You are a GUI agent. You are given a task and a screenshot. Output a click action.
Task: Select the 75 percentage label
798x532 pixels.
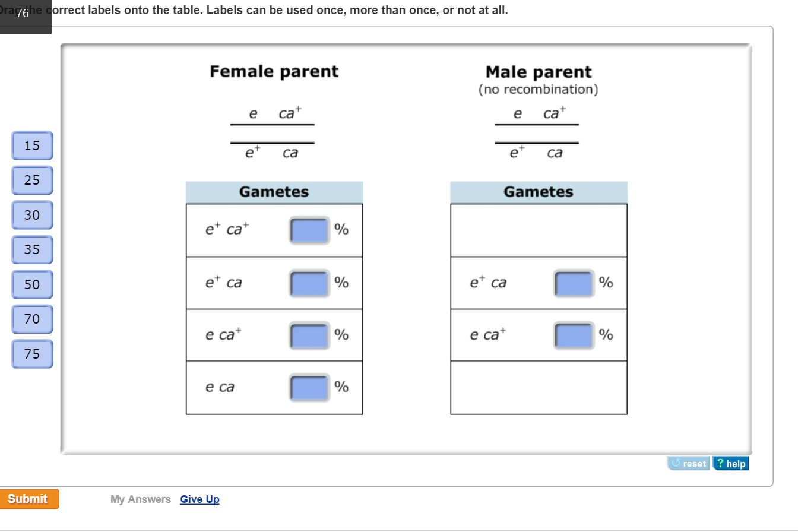coord(32,354)
